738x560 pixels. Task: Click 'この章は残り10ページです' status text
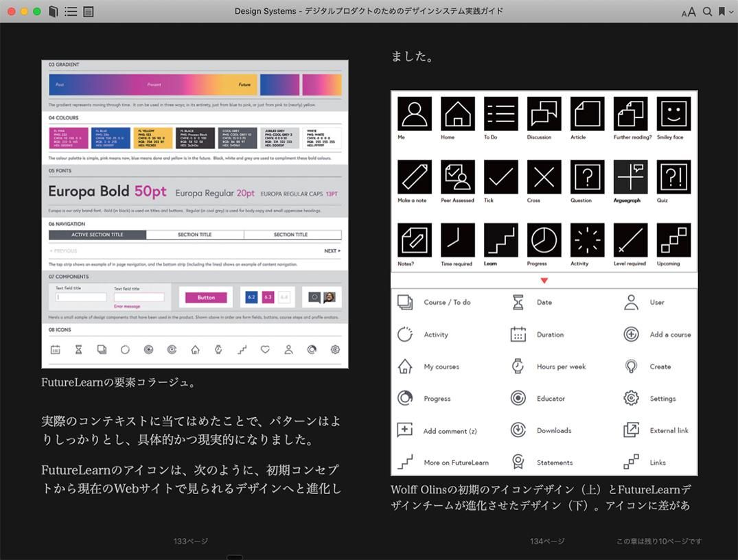659,541
